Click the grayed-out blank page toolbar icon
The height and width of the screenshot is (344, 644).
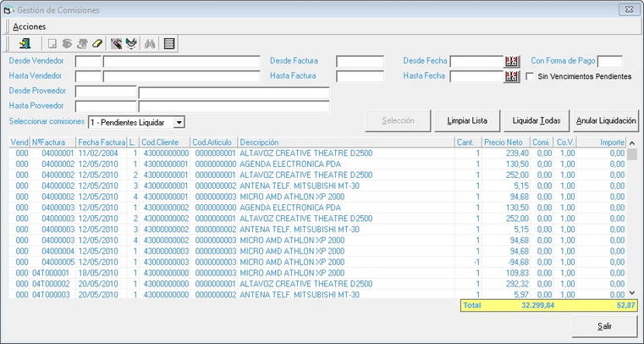pos(52,43)
